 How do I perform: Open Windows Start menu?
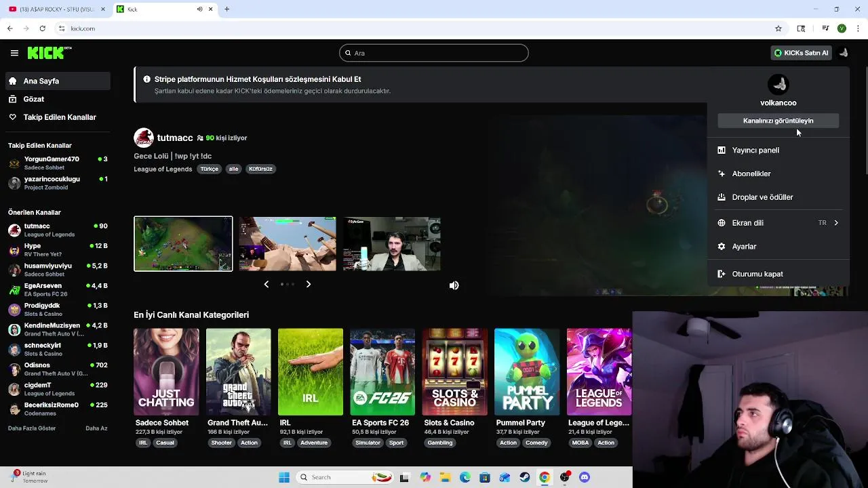(x=284, y=477)
